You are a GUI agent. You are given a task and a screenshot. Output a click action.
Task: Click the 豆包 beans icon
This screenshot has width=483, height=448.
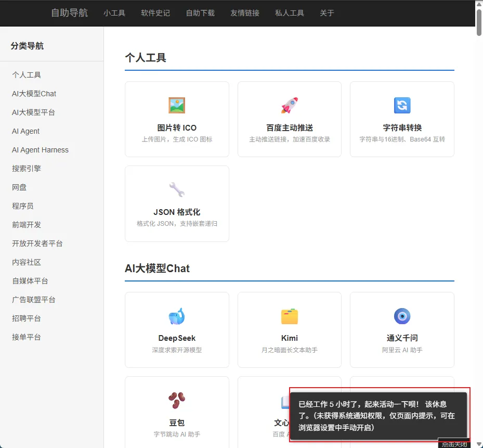tap(177, 400)
